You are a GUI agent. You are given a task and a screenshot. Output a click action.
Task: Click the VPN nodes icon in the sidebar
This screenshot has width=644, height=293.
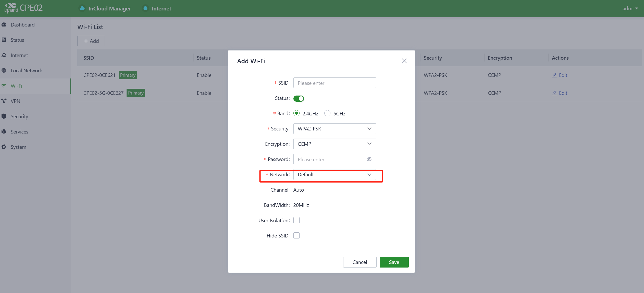(4, 101)
